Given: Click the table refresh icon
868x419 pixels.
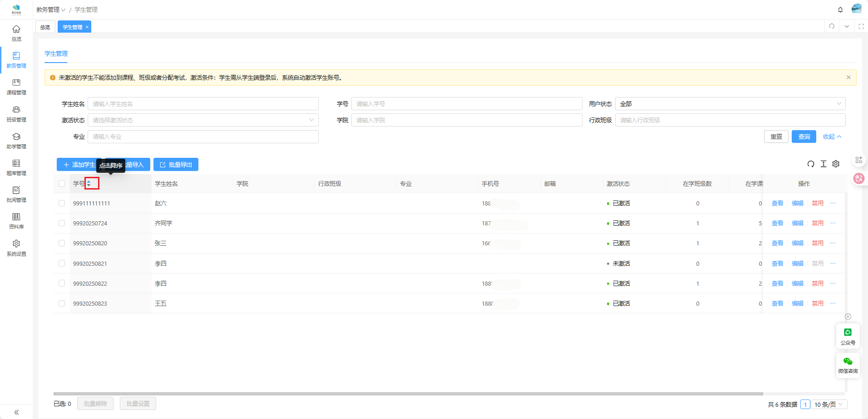Looking at the screenshot, I should pos(811,164).
